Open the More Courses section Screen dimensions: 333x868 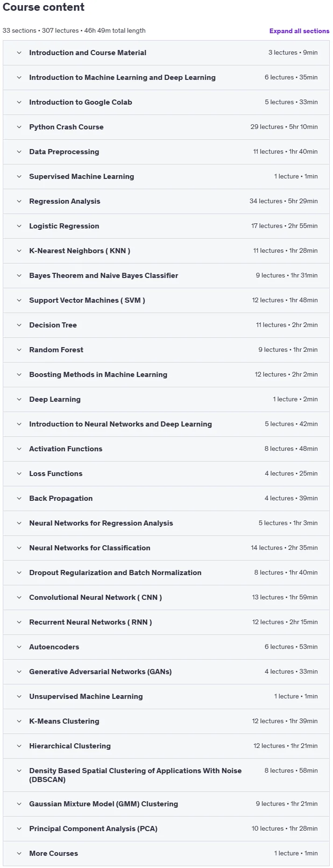tap(166, 854)
